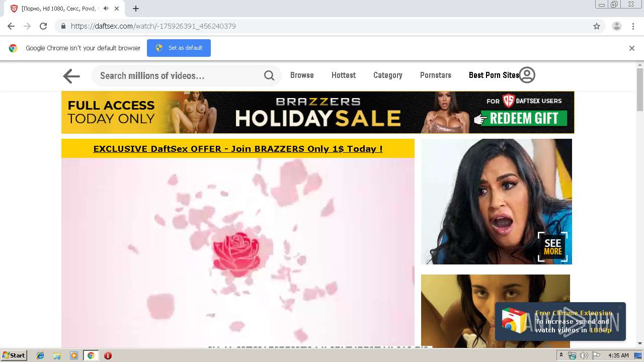Click the Chrome logo in the info bar
The width and height of the screenshot is (644, 362).
pos(13,48)
